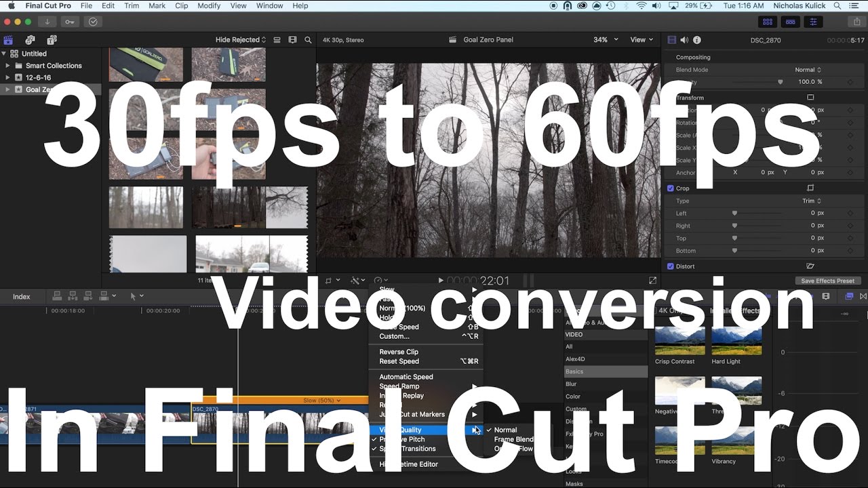
Task: Open the Clip menu in menu bar
Action: point(181,5)
